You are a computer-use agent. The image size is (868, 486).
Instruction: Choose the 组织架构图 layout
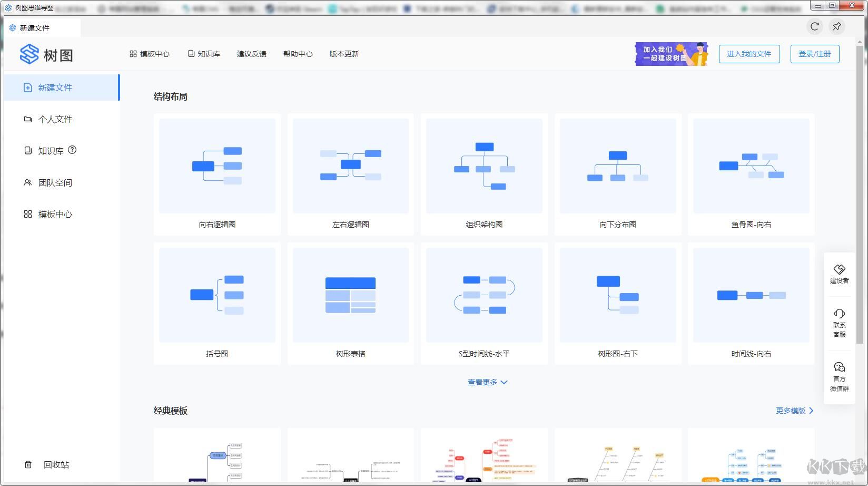coord(484,174)
